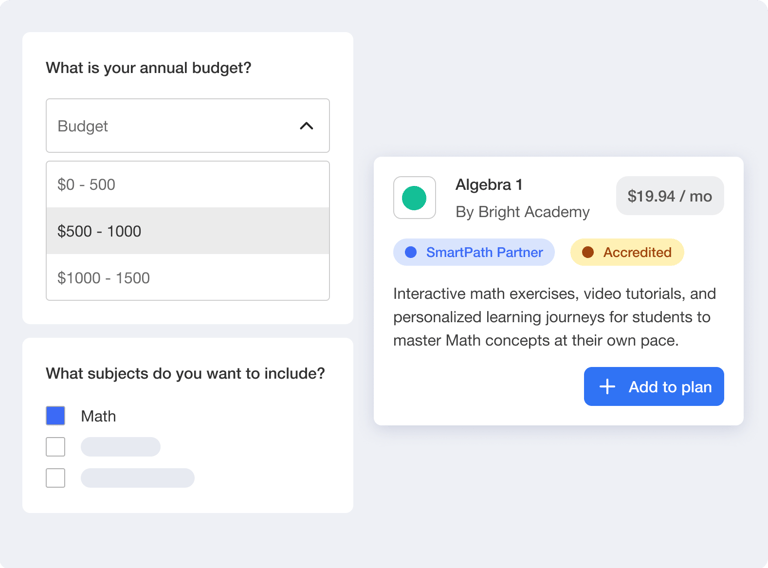The width and height of the screenshot is (768, 568).
Task: Click the Math subject label
Action: [98, 416]
